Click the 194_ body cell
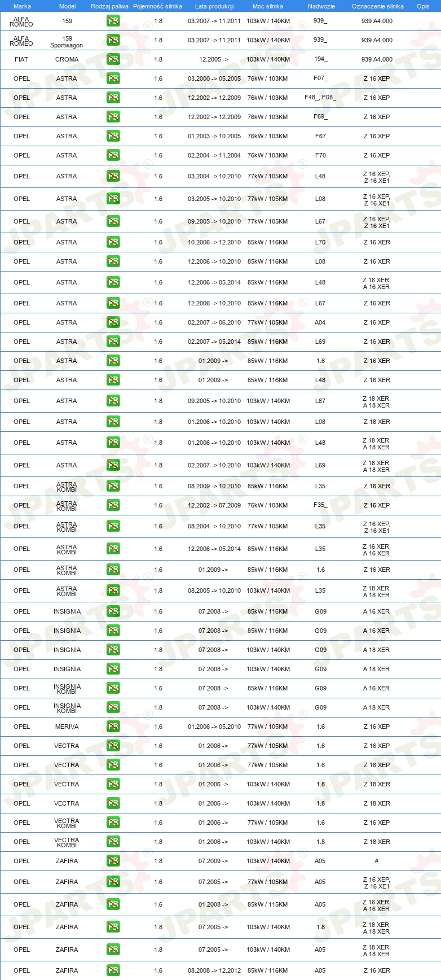Screen dimensions: 441x980 (x=320, y=59)
